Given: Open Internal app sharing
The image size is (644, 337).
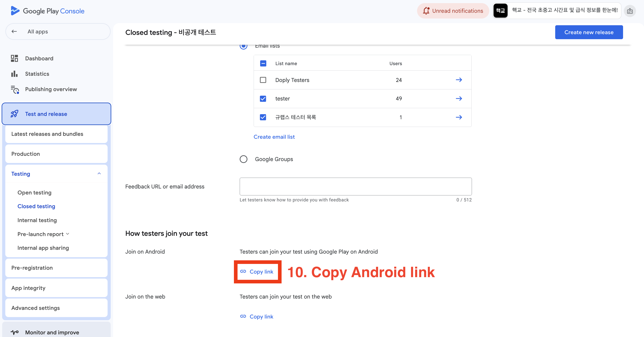Looking at the screenshot, I should click(x=43, y=248).
